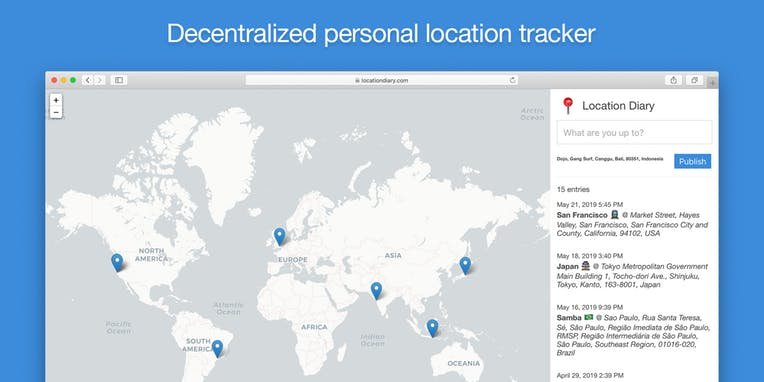The height and width of the screenshot is (382, 764).
Task: Select the map pin over India
Action: 376,290
